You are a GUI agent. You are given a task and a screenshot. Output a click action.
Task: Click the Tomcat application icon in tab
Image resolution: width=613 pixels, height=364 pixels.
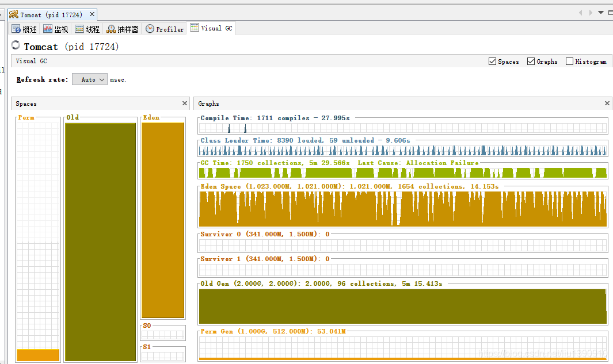[x=14, y=14]
